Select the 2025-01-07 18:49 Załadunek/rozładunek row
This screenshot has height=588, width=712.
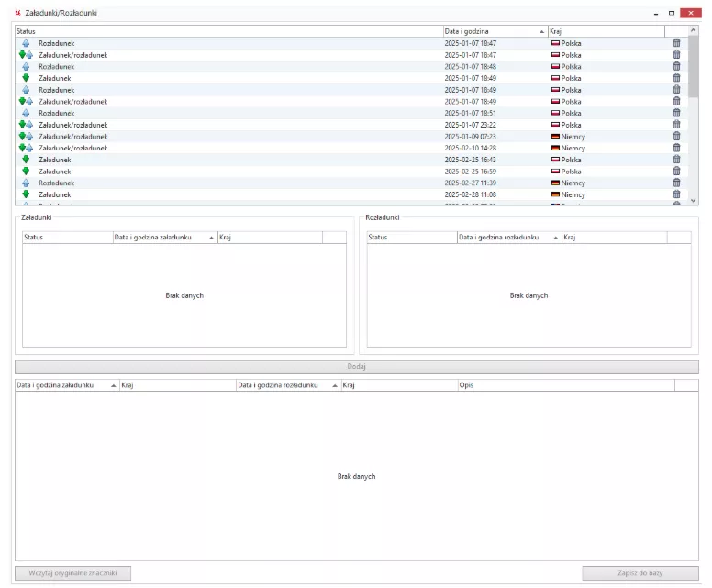pos(229,102)
